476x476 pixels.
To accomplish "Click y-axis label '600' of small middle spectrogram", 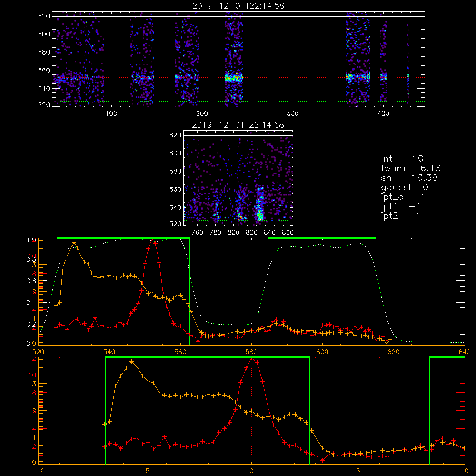I will click(x=175, y=153).
